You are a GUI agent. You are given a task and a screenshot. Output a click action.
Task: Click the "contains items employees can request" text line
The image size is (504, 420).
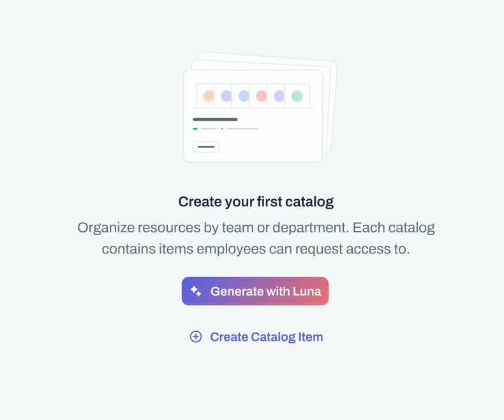(x=256, y=249)
